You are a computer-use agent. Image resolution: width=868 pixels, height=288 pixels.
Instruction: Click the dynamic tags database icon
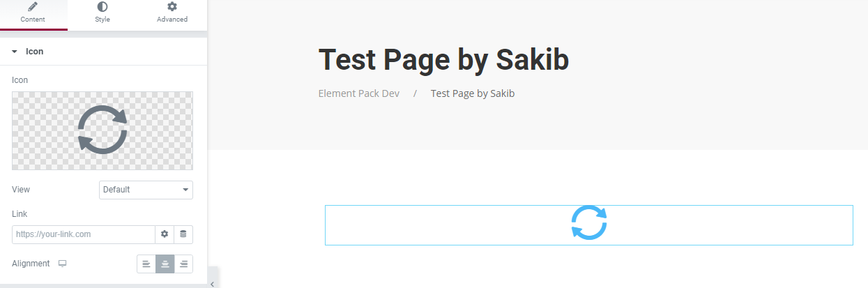[x=183, y=234]
